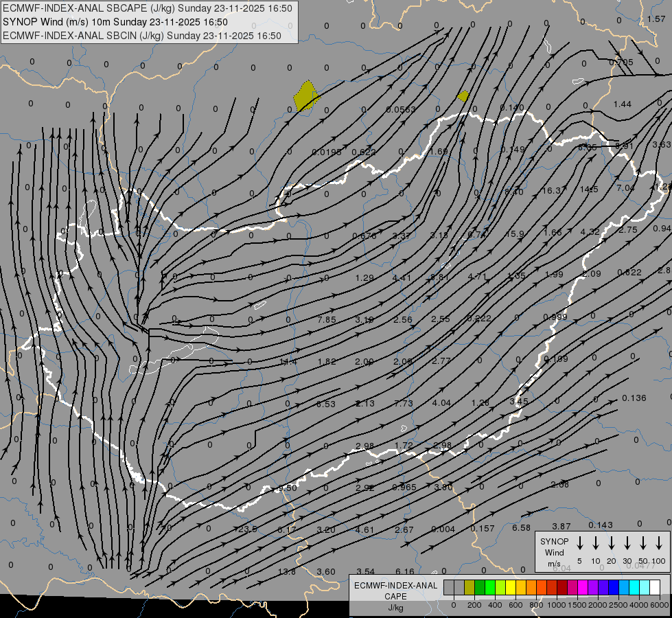Click the 6.17 CAPE value on map
Viewport: 672px width, 618px height.
point(287,529)
